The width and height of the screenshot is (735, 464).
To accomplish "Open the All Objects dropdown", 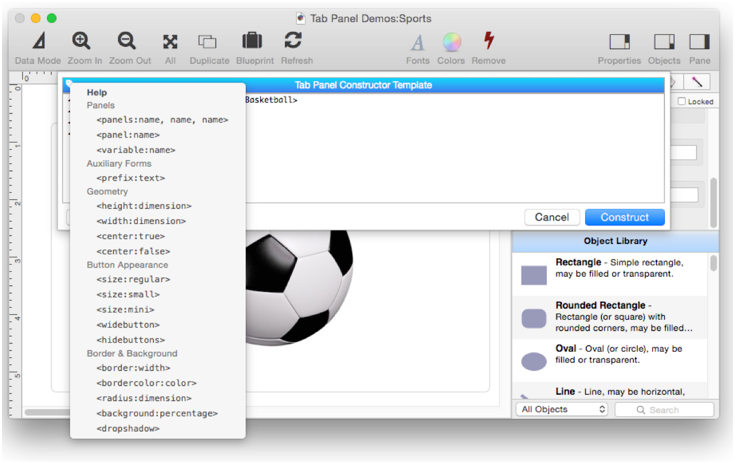I will [x=562, y=409].
